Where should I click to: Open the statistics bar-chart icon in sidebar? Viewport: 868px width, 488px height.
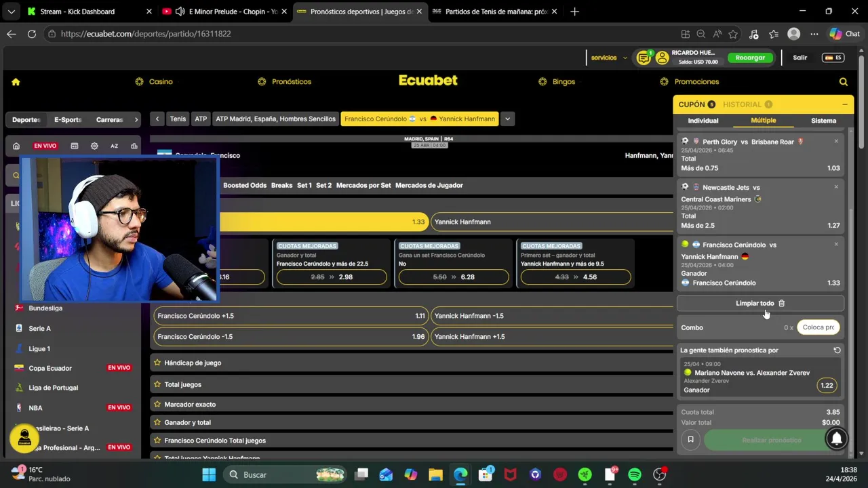click(134, 146)
